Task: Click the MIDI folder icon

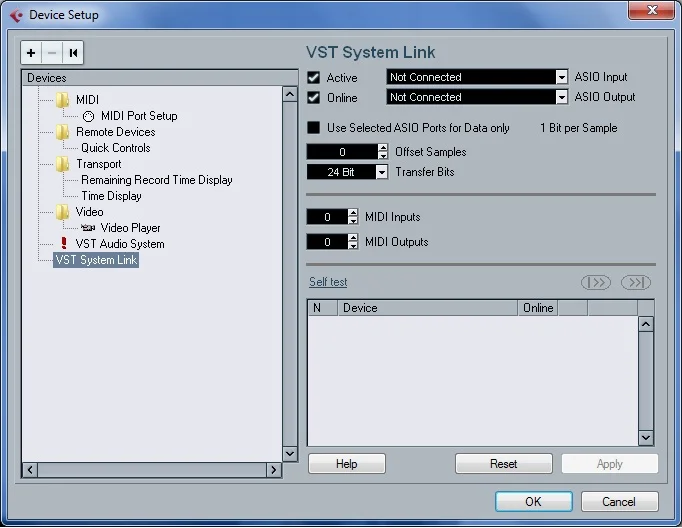Action: (62, 100)
